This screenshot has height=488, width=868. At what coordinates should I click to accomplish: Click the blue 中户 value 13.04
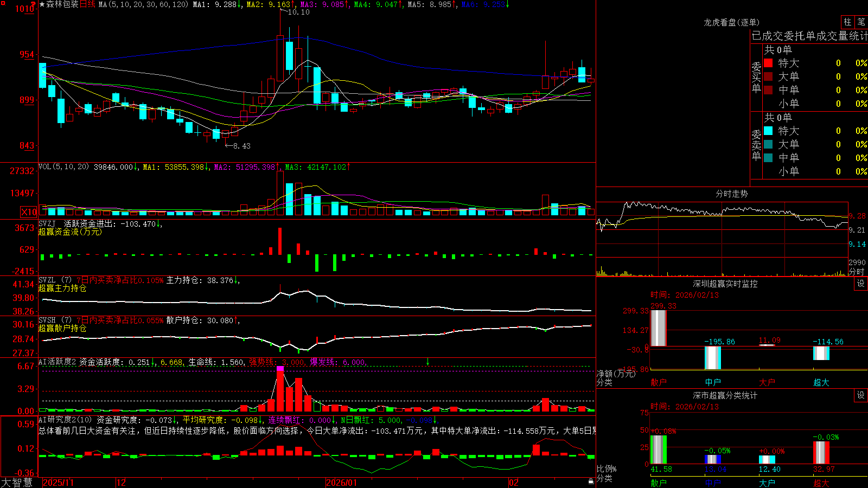click(716, 469)
